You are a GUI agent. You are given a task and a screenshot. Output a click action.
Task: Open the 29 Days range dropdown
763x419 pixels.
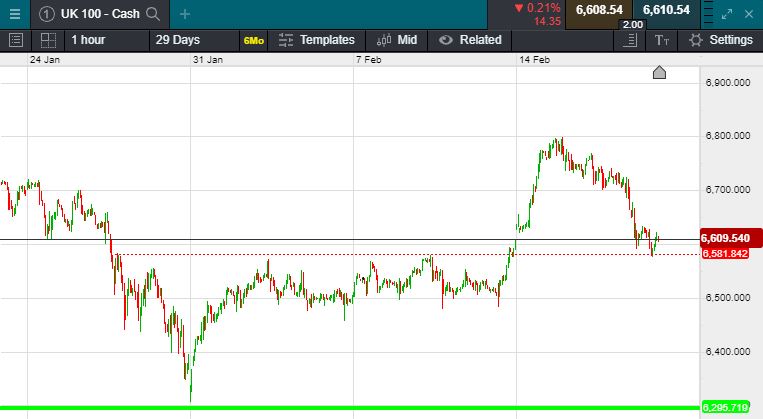click(x=178, y=40)
